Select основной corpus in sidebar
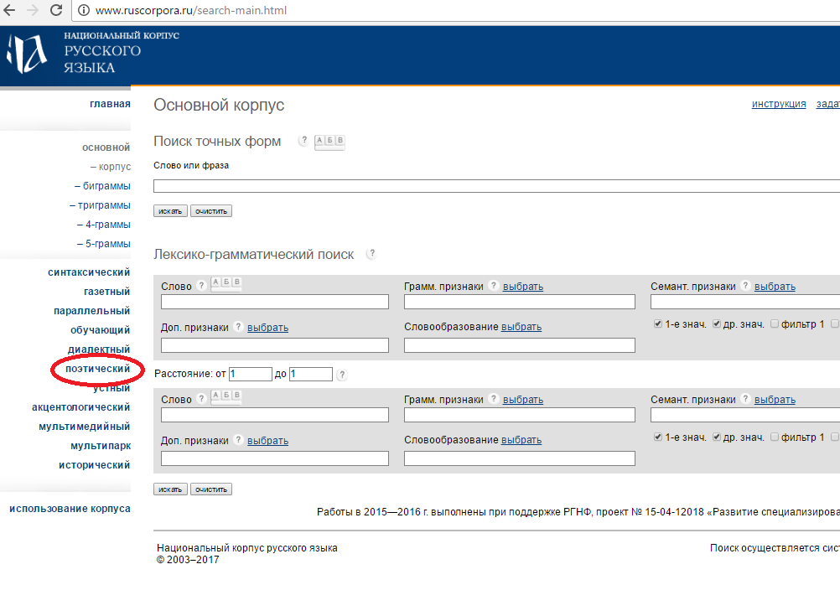Image resolution: width=840 pixels, height=616 pixels. point(106,148)
